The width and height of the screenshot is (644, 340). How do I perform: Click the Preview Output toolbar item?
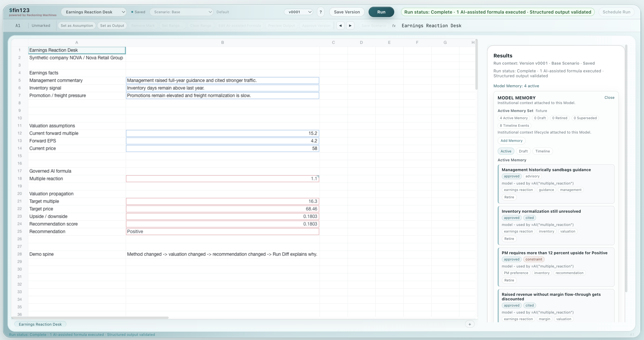point(281,25)
